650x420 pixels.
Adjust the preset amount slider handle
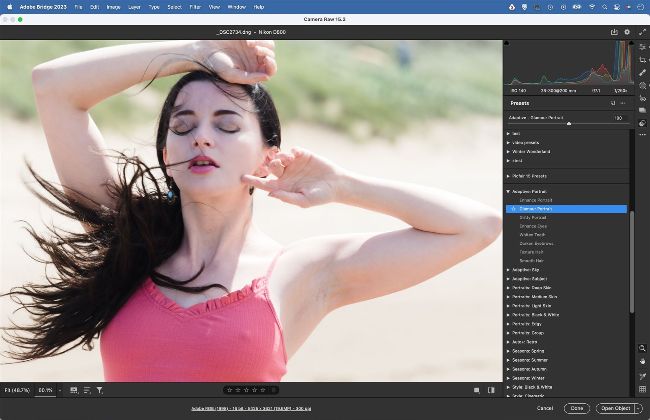(x=569, y=123)
